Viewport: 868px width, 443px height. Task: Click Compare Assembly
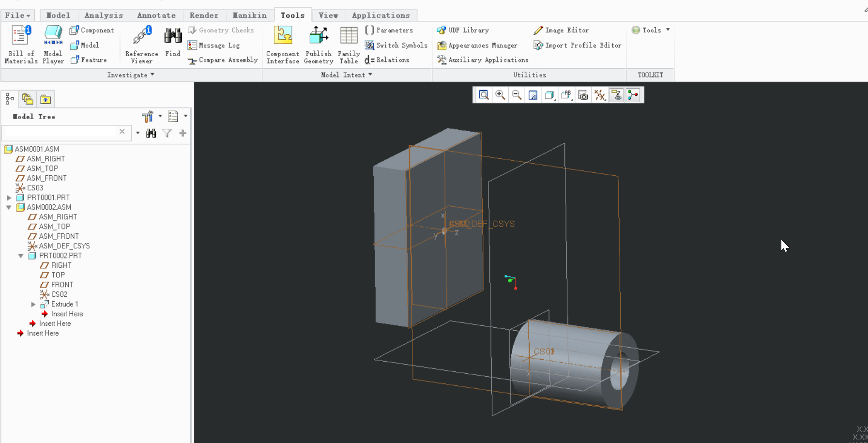(223, 60)
